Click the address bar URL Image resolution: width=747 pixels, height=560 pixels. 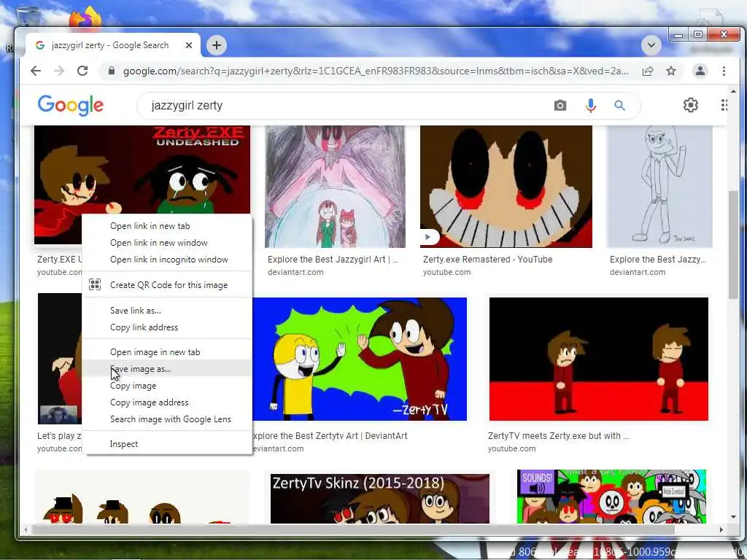(376, 71)
